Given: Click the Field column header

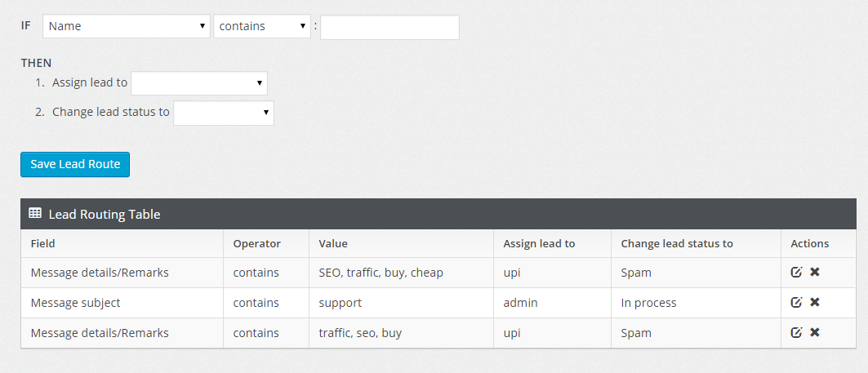Looking at the screenshot, I should [x=43, y=243].
